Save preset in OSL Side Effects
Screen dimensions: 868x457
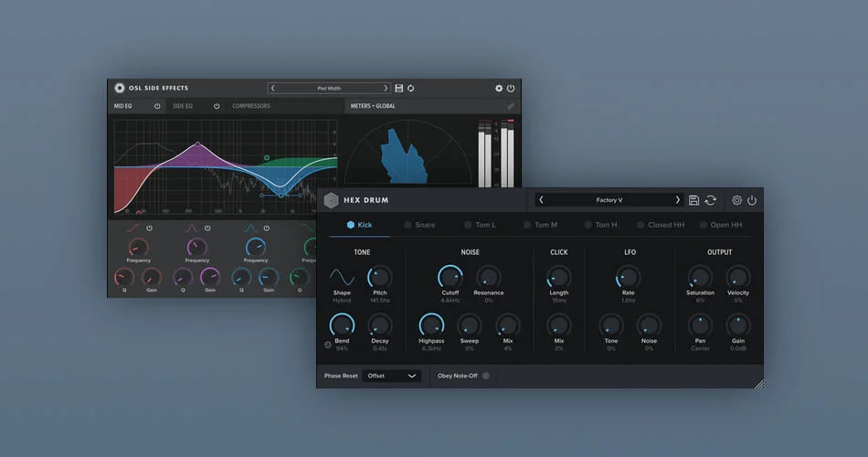coord(398,88)
